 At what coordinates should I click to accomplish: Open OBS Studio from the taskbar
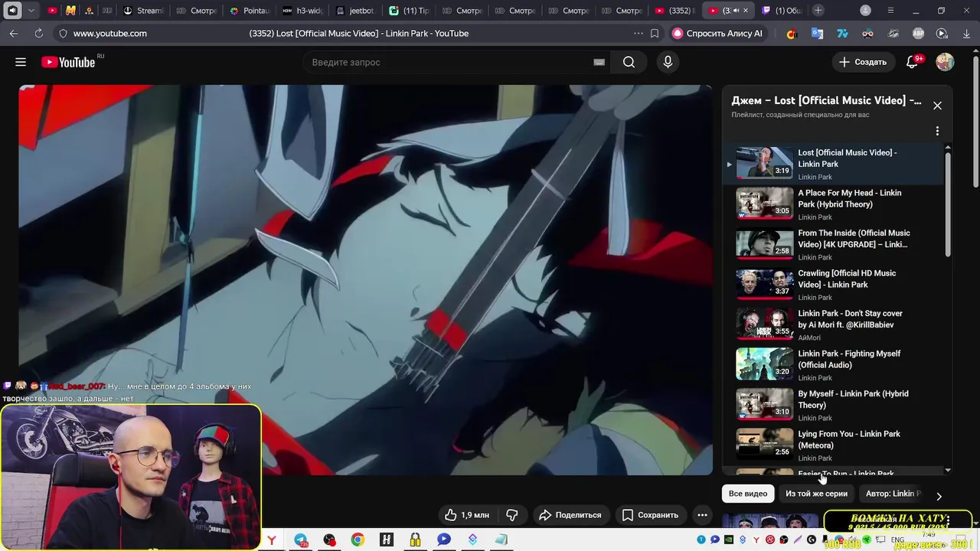pyautogui.click(x=329, y=540)
